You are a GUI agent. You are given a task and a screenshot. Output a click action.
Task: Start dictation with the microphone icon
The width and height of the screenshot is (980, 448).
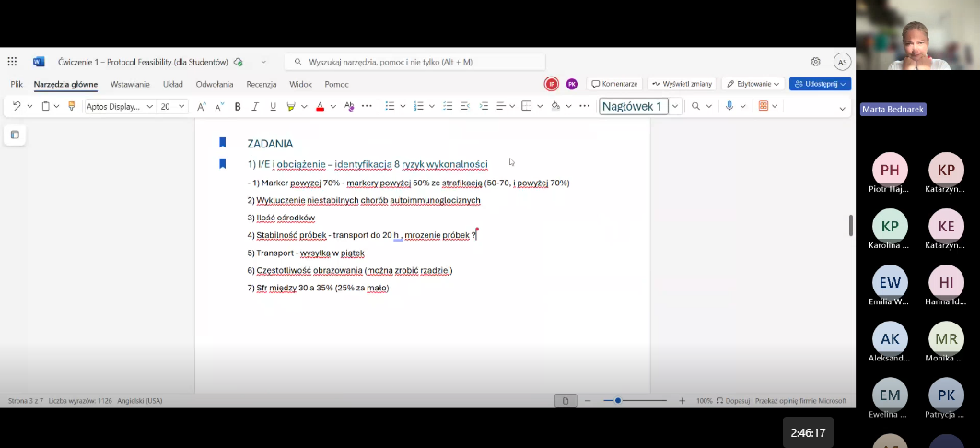click(x=729, y=107)
